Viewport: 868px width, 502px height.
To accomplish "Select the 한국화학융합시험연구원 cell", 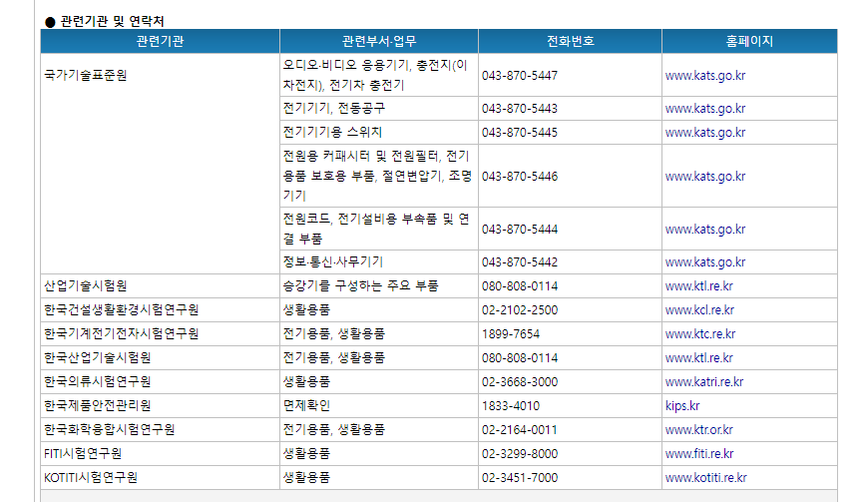I will coord(160,429).
